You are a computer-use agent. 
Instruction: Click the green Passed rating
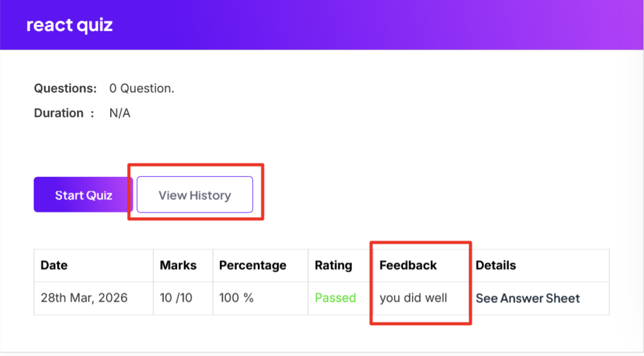335,298
